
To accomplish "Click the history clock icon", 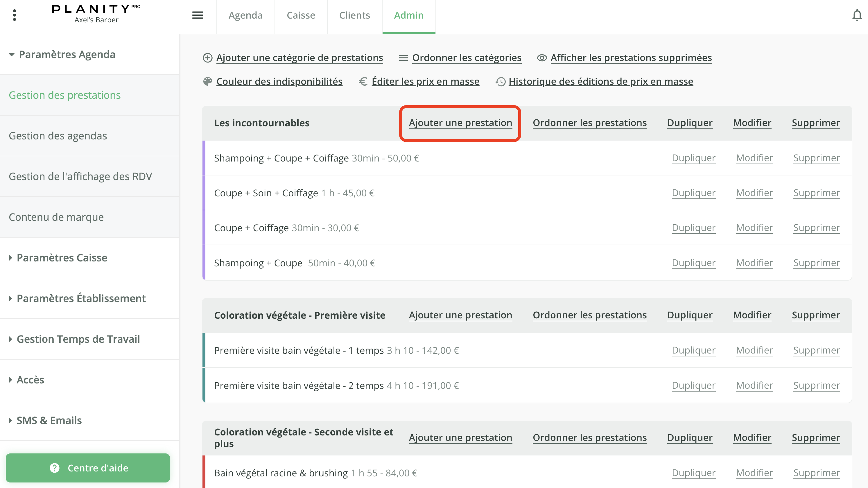I will tap(501, 82).
